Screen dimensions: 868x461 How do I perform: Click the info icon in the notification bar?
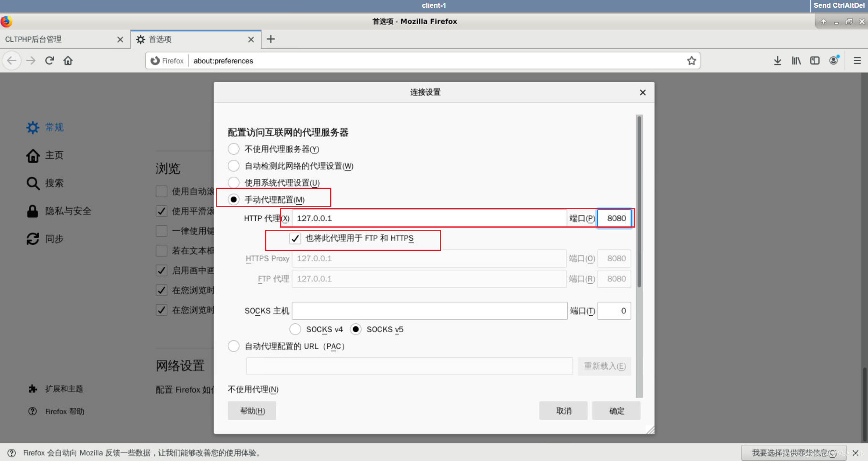coord(12,453)
